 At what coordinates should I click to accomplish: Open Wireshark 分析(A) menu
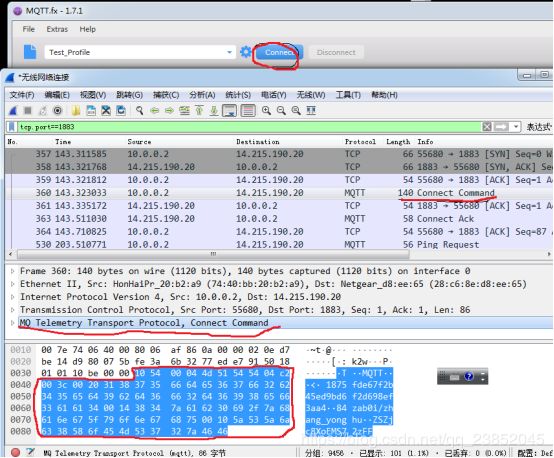(x=202, y=95)
